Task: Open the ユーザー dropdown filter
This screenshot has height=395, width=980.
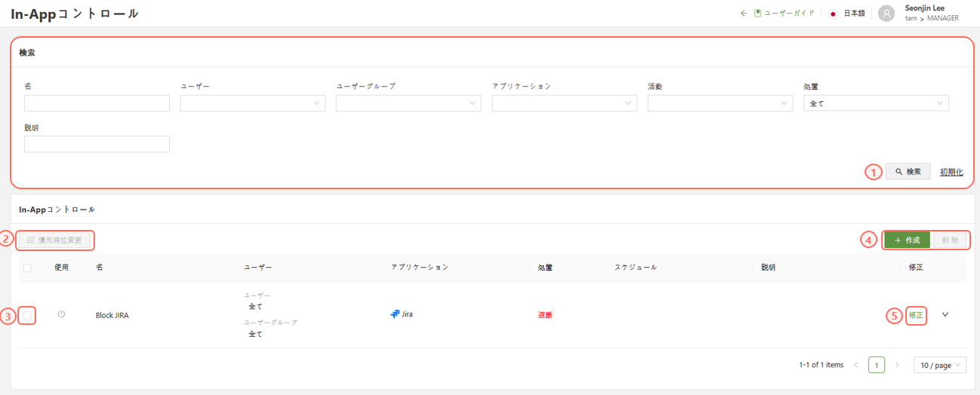Action: pos(252,103)
